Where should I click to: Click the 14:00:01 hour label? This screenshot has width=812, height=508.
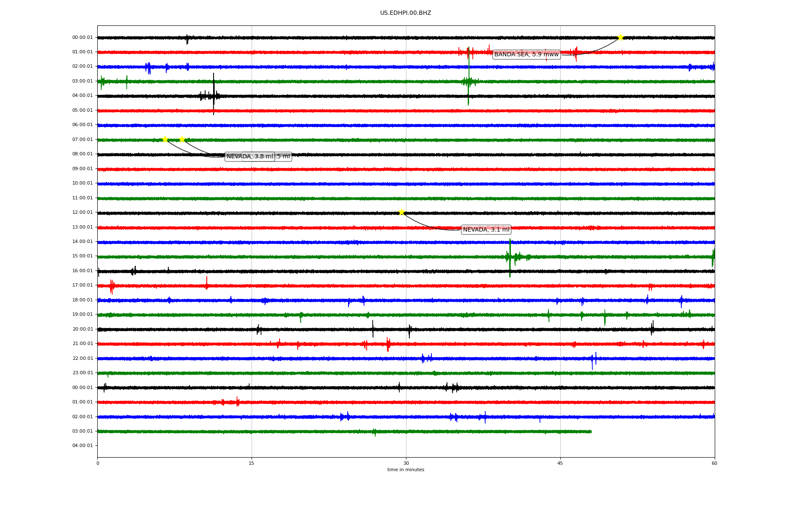tap(82, 242)
